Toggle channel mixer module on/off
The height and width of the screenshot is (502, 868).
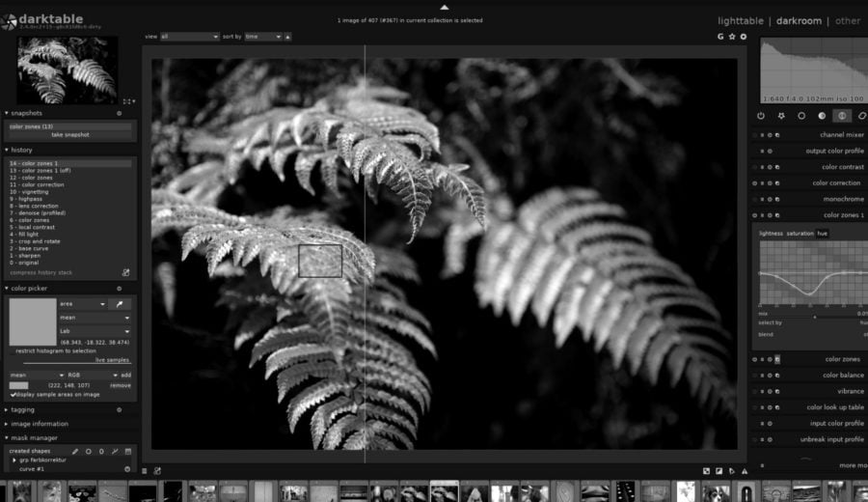755,135
